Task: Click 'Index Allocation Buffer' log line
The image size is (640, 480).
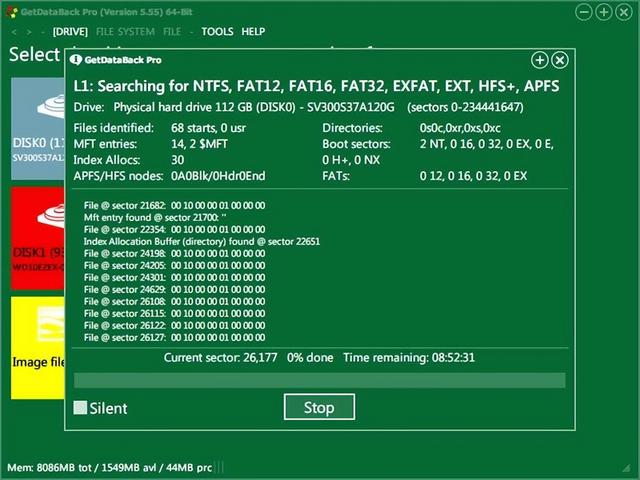Action: coord(202,242)
